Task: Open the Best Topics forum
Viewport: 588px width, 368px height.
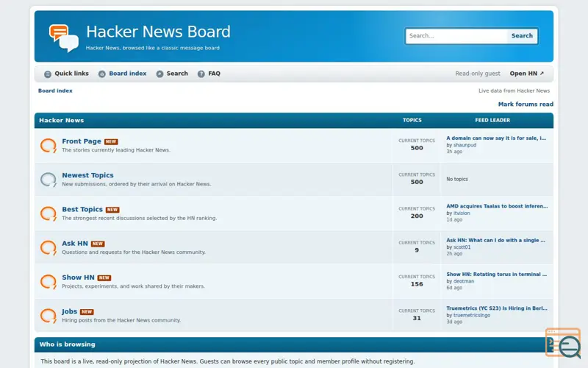Action: pos(82,210)
